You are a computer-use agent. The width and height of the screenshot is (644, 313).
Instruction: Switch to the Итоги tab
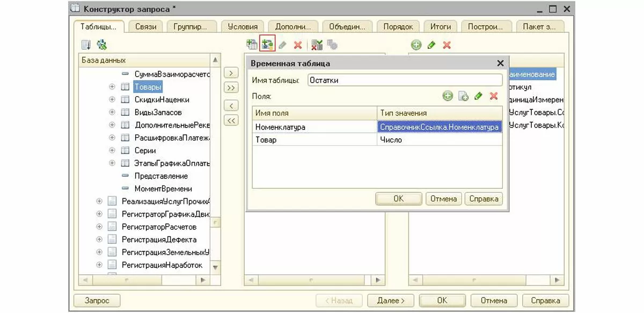[x=440, y=27]
